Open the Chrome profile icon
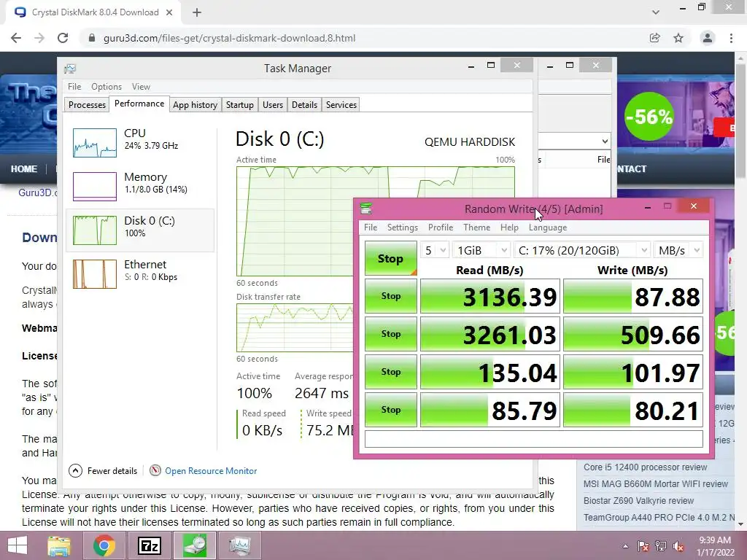The width and height of the screenshot is (747, 560). 708,38
